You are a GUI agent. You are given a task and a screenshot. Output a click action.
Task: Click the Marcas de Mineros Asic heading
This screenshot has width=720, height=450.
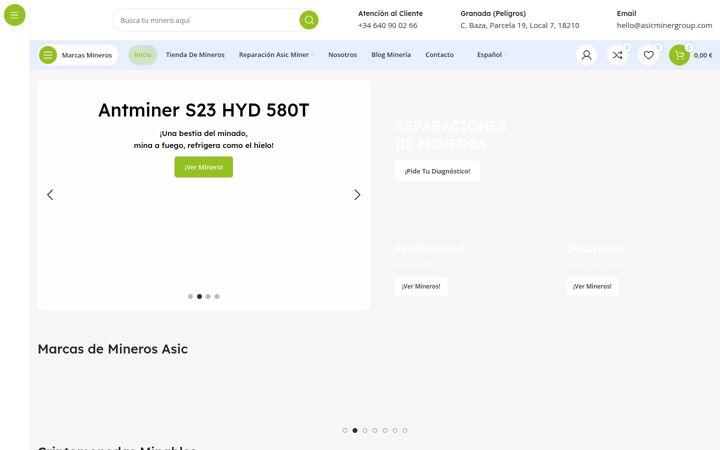[x=112, y=349]
